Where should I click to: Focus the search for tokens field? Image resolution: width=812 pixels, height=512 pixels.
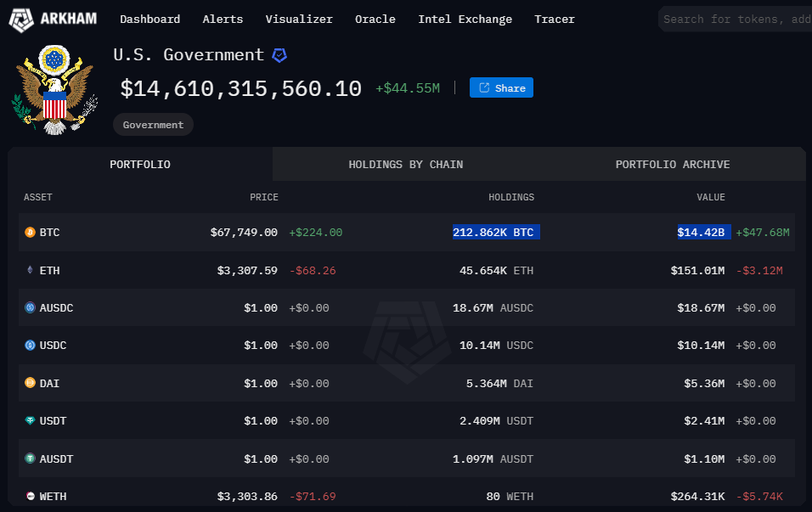pos(736,20)
